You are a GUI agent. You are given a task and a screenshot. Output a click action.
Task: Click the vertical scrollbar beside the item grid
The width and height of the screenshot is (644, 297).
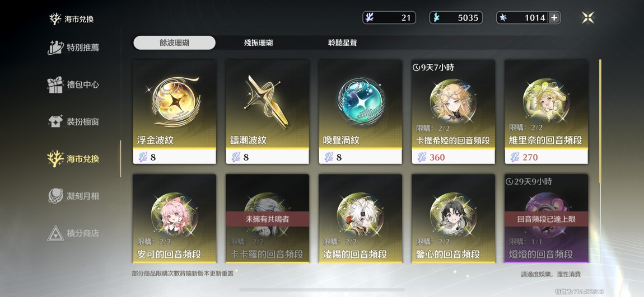[x=600, y=121]
